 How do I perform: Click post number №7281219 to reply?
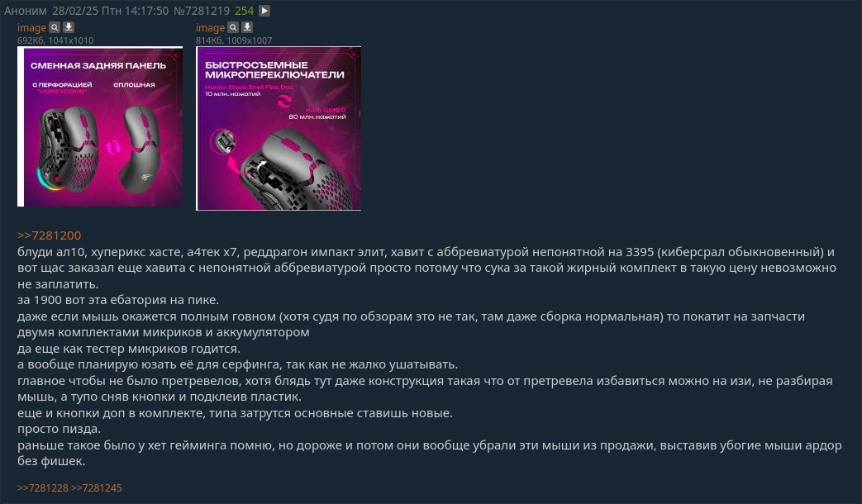click(x=201, y=11)
